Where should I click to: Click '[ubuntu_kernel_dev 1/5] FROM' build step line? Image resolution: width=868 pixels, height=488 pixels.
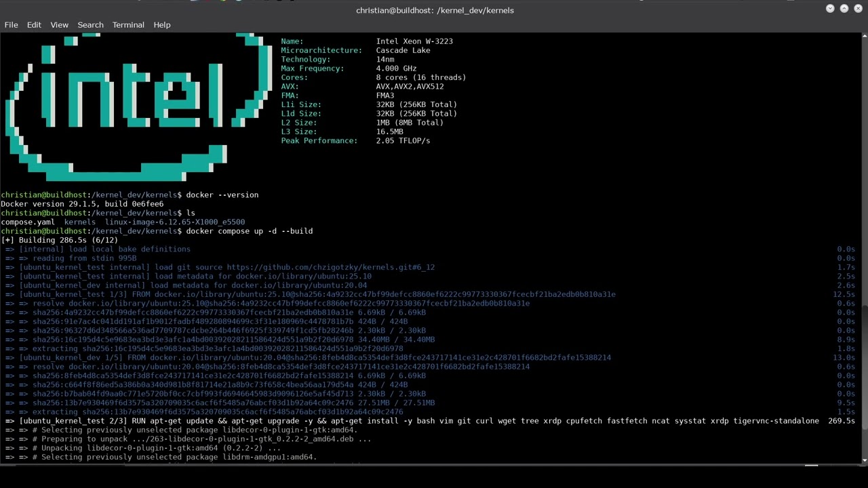315,358
